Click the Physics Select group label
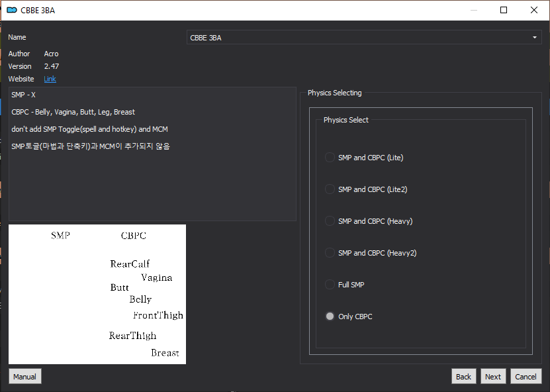550x392 pixels. 346,120
